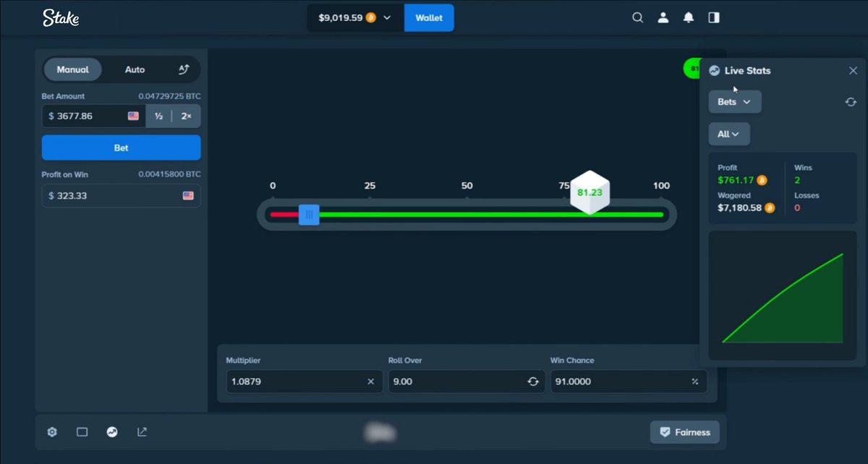868x464 pixels.
Task: Close the Live Stats panel
Action: click(x=853, y=71)
